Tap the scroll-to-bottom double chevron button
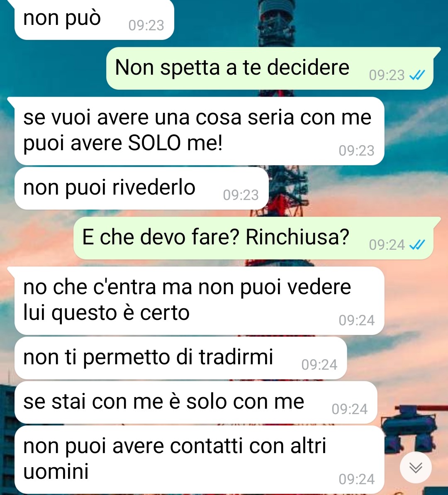This screenshot has width=448, height=495. point(416,467)
